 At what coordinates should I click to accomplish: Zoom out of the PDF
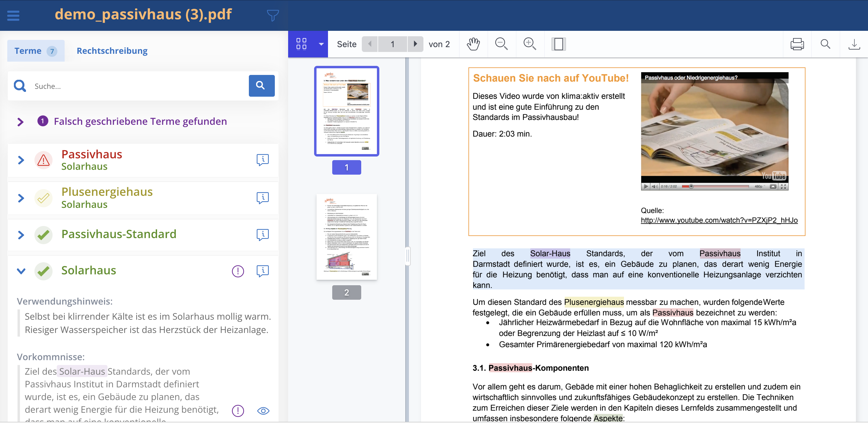click(x=501, y=44)
